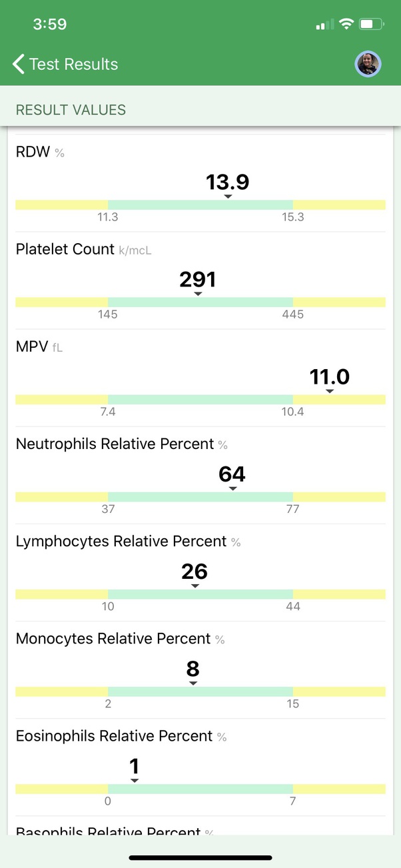Screen dimensions: 401x868
Task: Open the RDW result row
Action: pos(200,183)
